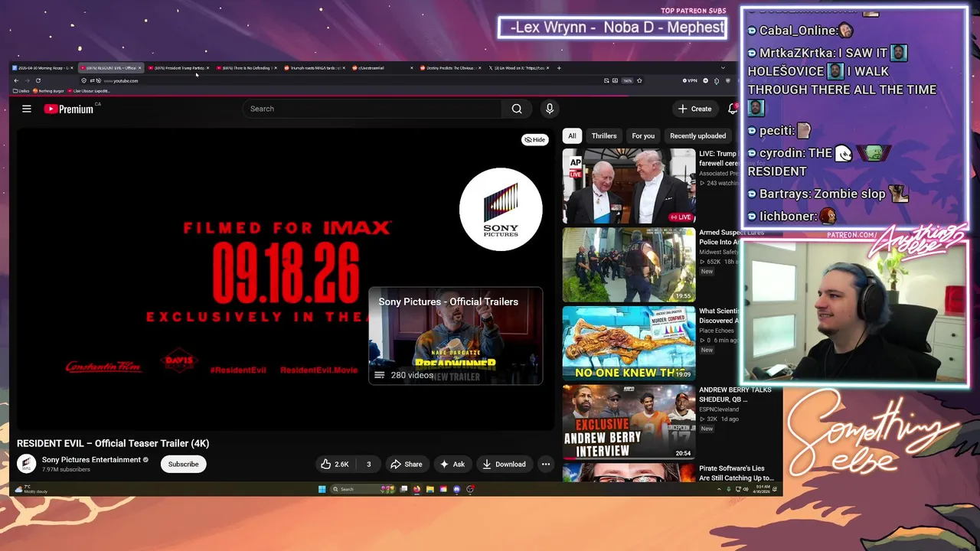Switch to Destiny Predicts The Obvious tab
Screen dimensions: 980x551
coord(449,68)
